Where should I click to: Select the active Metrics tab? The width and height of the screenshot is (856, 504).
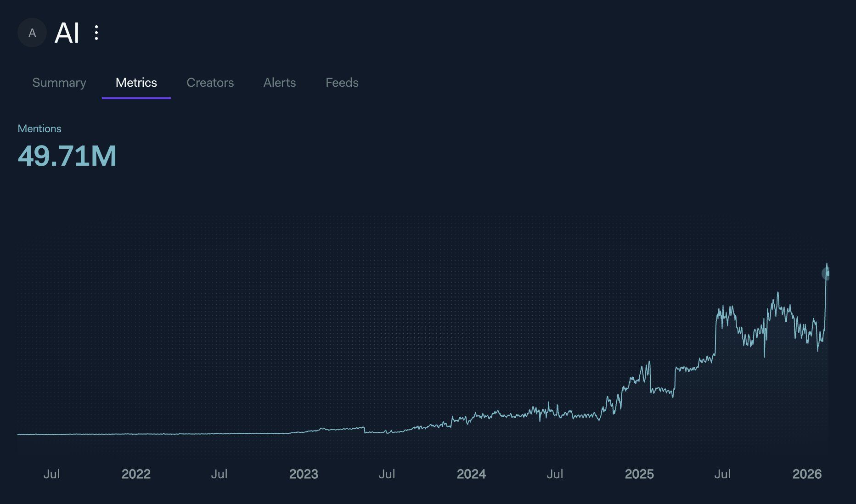pyautogui.click(x=136, y=83)
